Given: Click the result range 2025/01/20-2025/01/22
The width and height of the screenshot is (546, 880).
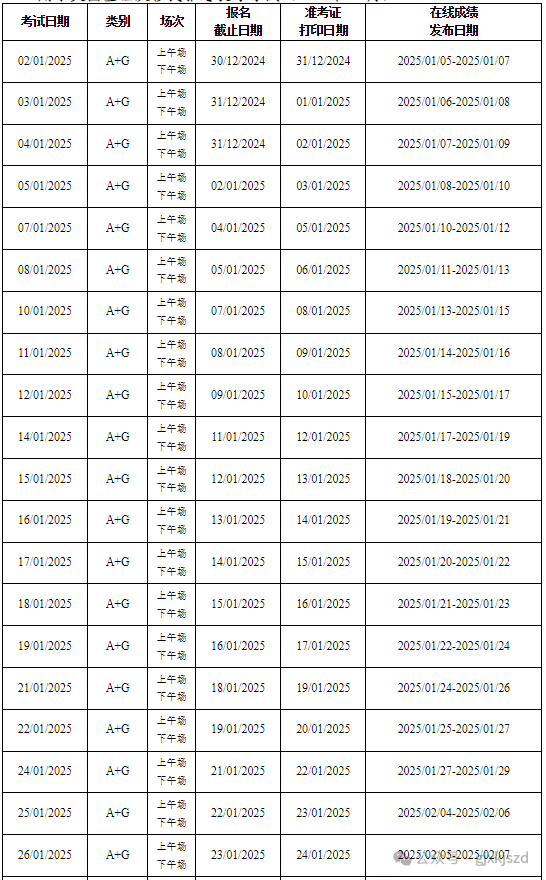Looking at the screenshot, I should [x=453, y=562].
